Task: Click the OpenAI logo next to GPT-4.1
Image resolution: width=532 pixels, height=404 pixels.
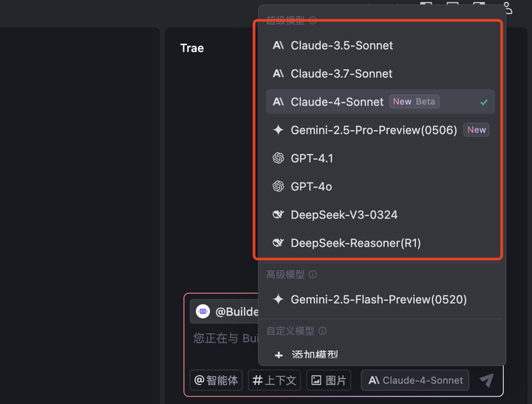Action: click(x=279, y=158)
